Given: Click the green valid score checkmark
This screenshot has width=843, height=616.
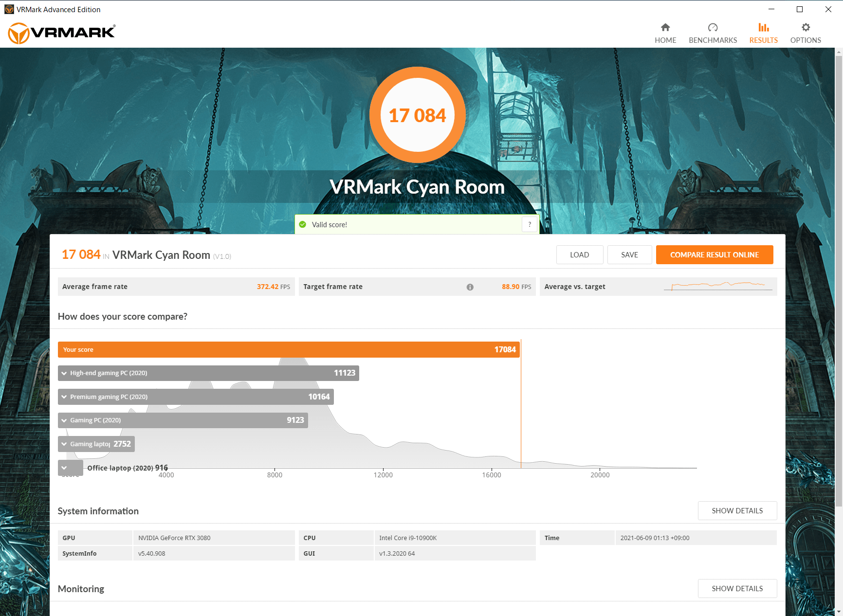Looking at the screenshot, I should click(303, 224).
